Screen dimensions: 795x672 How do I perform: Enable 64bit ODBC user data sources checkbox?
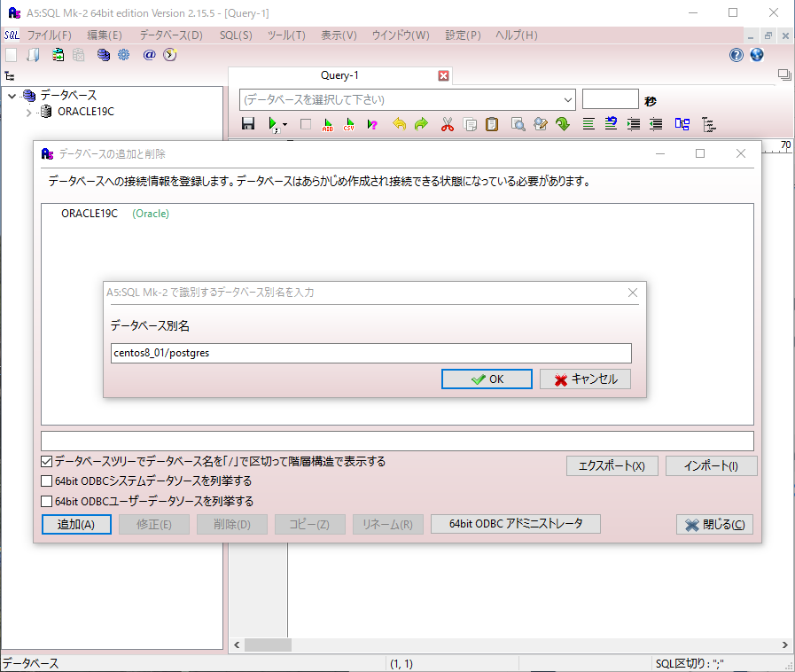pos(47,501)
